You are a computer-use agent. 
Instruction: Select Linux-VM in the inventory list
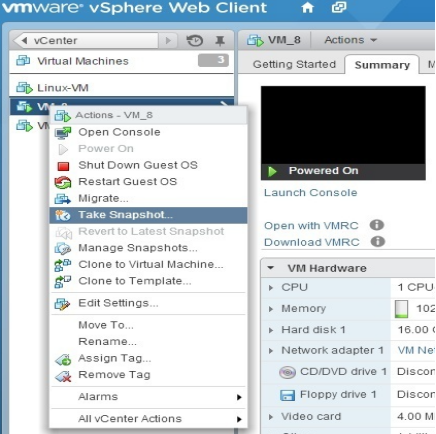tap(122, 88)
